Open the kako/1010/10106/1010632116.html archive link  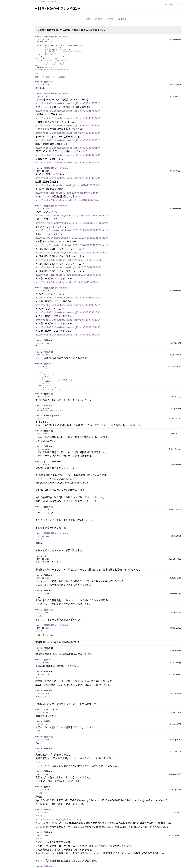point(72,223)
